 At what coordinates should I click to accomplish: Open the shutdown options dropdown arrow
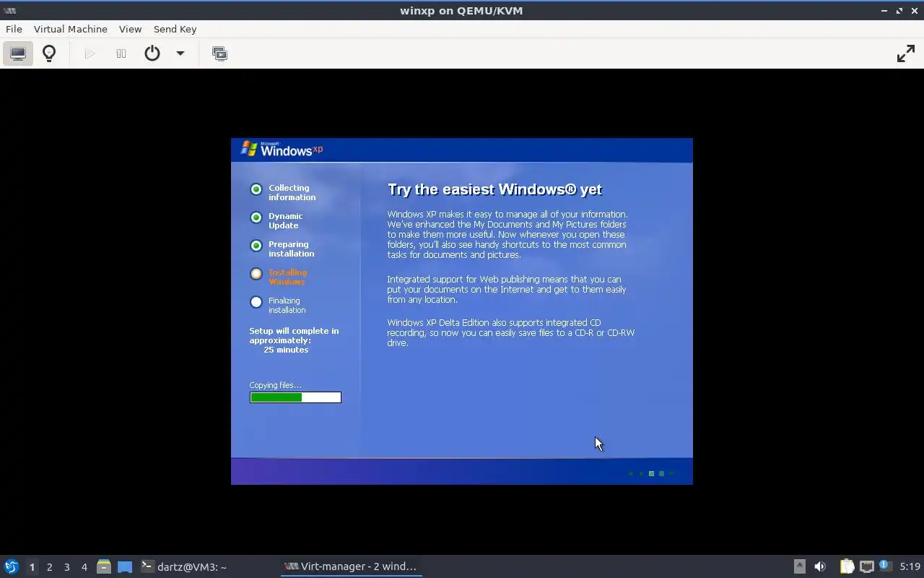(180, 53)
